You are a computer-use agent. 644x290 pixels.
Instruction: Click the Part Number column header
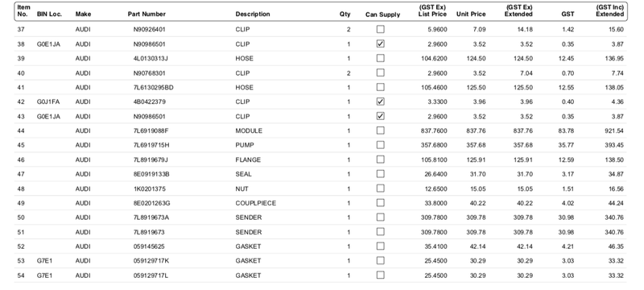pyautogui.click(x=147, y=14)
